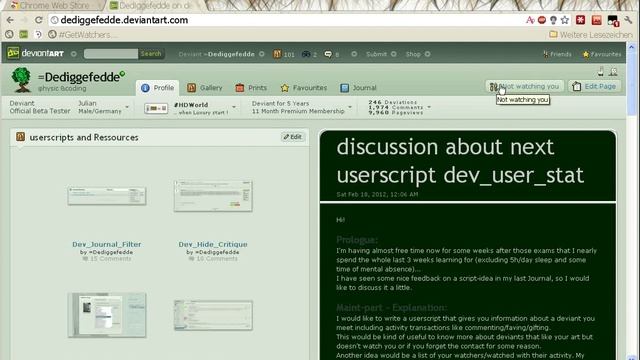Click the gift icon above Edit Page
This screenshot has height=360, width=640.
[613, 71]
